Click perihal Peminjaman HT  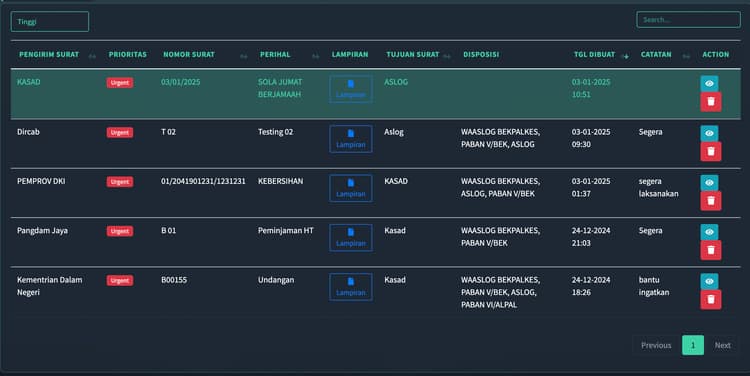[x=286, y=231]
